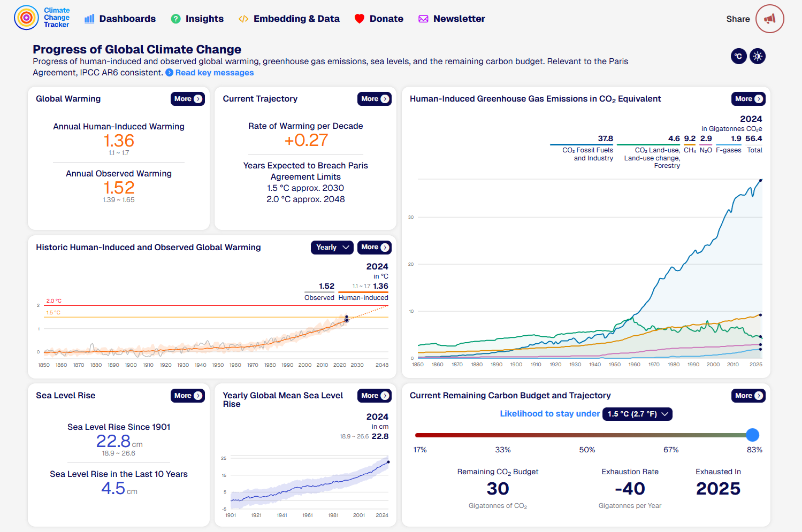The width and height of the screenshot is (802, 532).
Task: Open sharing via the megaphone Share icon
Action: pyautogui.click(x=769, y=19)
